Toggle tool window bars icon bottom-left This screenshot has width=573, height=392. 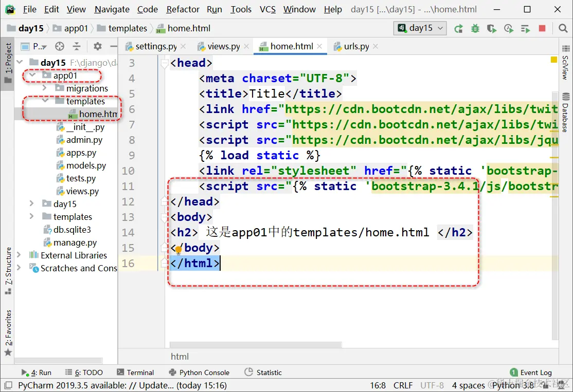point(8,385)
